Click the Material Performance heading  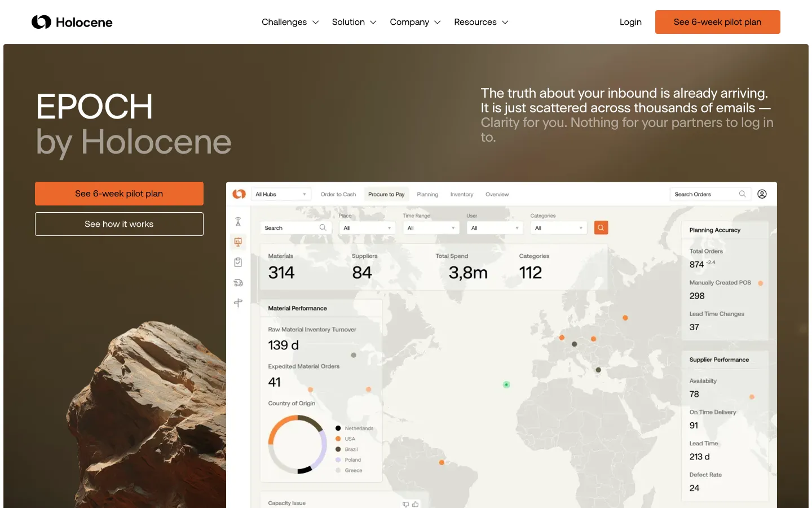(x=297, y=308)
